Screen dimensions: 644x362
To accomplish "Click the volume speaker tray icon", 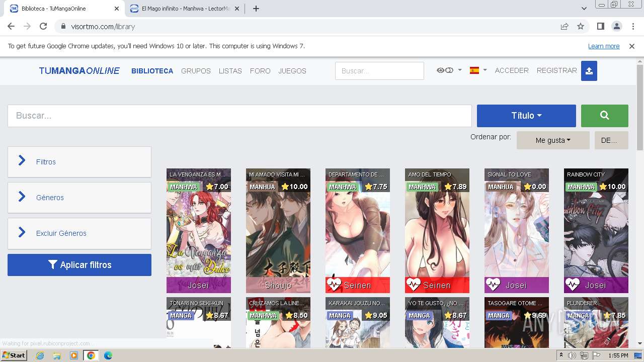I will [572, 355].
